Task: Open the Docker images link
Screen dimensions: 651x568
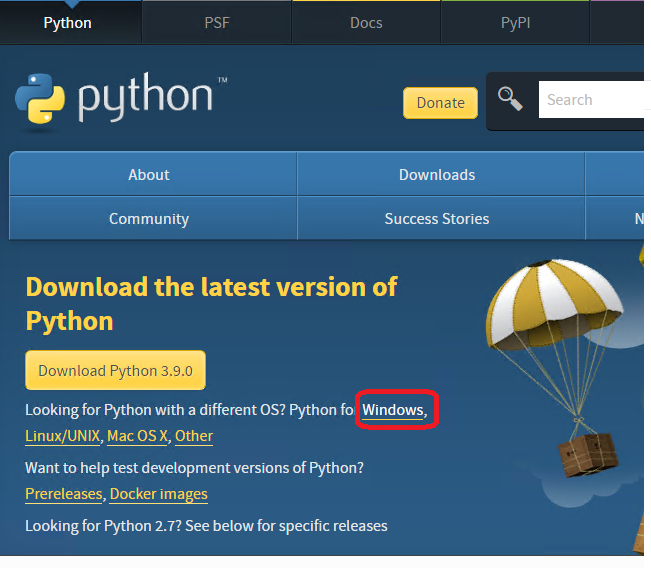Action: point(159,494)
